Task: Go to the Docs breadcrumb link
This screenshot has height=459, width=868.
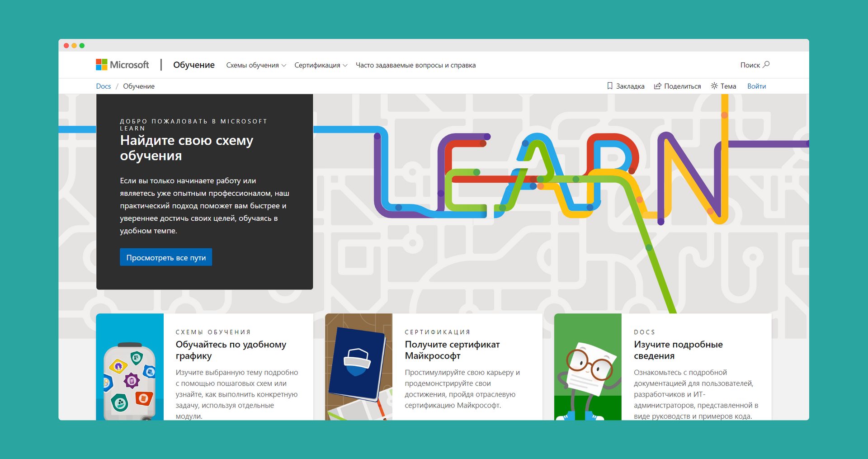Action: tap(104, 86)
